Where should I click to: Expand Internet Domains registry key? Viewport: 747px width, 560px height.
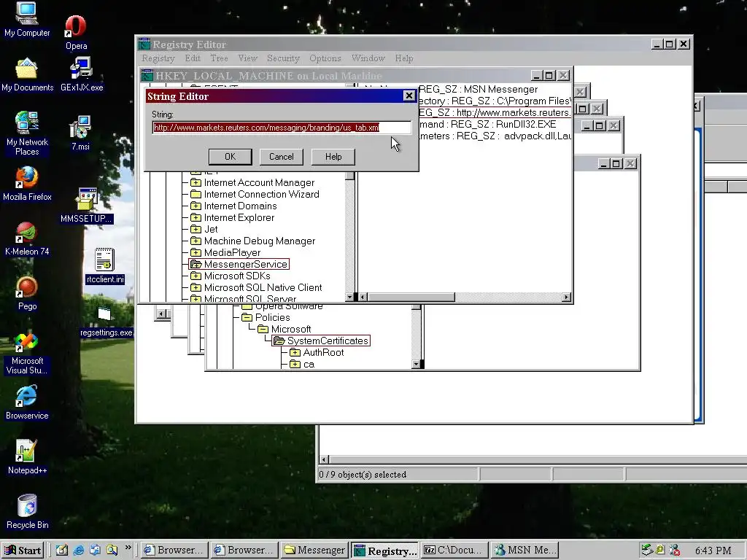[x=196, y=206]
